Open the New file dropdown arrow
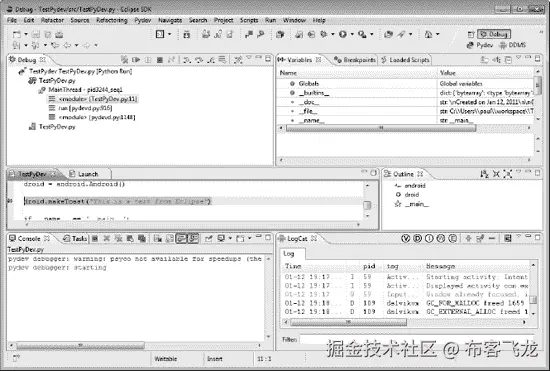550x371 pixels. point(26,34)
